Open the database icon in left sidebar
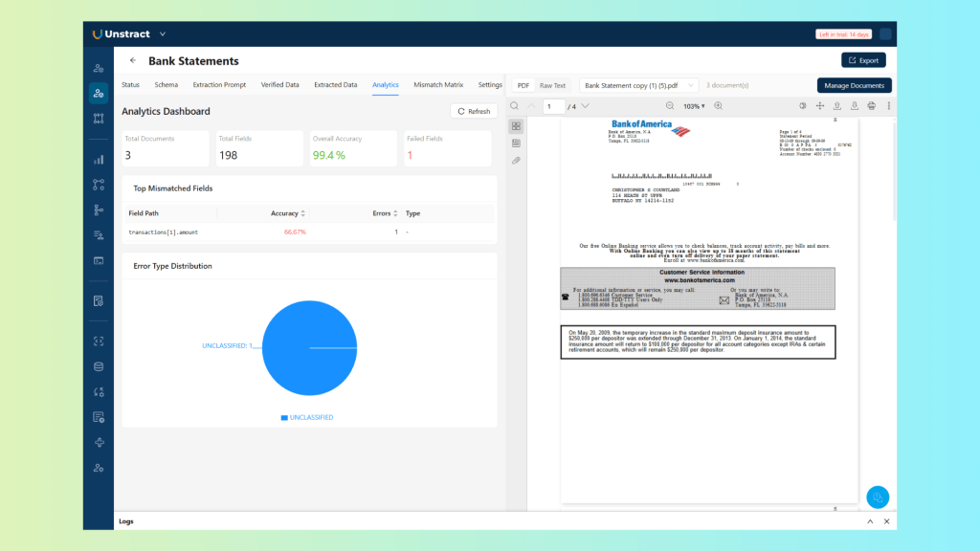Viewport: 980px width, 551px height. click(x=99, y=366)
